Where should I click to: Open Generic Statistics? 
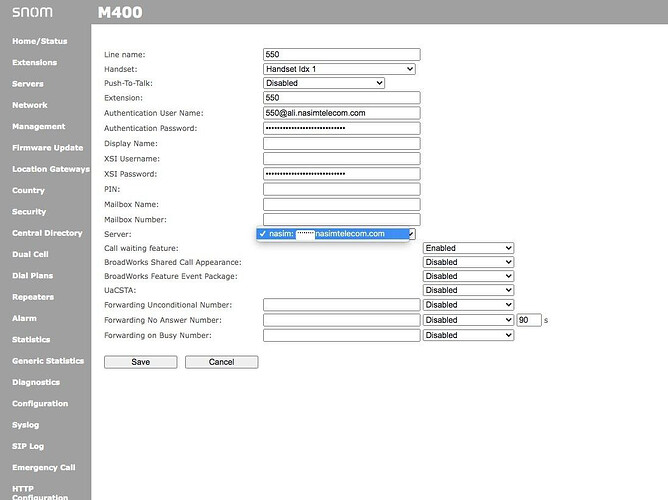pyautogui.click(x=48, y=361)
